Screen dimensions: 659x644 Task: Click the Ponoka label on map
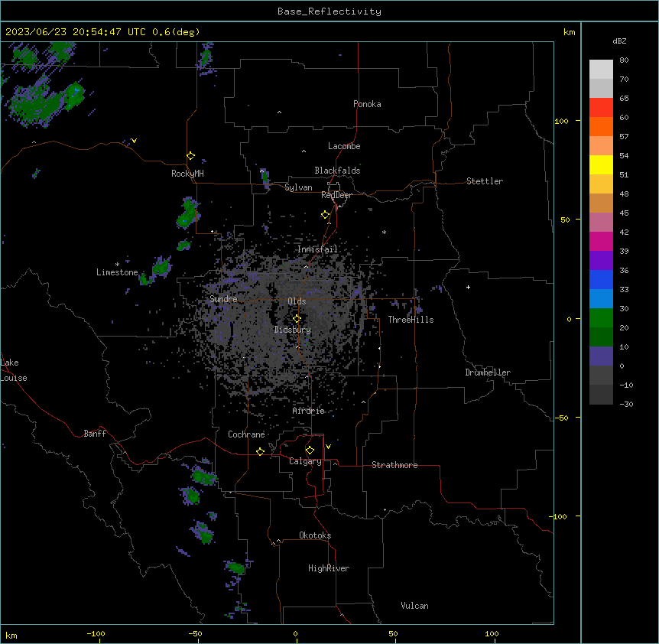click(x=367, y=104)
